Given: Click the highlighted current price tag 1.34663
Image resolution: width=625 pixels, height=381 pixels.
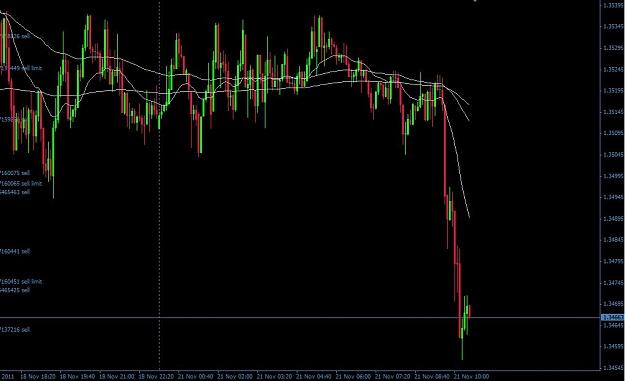Looking at the screenshot, I should point(613,318).
